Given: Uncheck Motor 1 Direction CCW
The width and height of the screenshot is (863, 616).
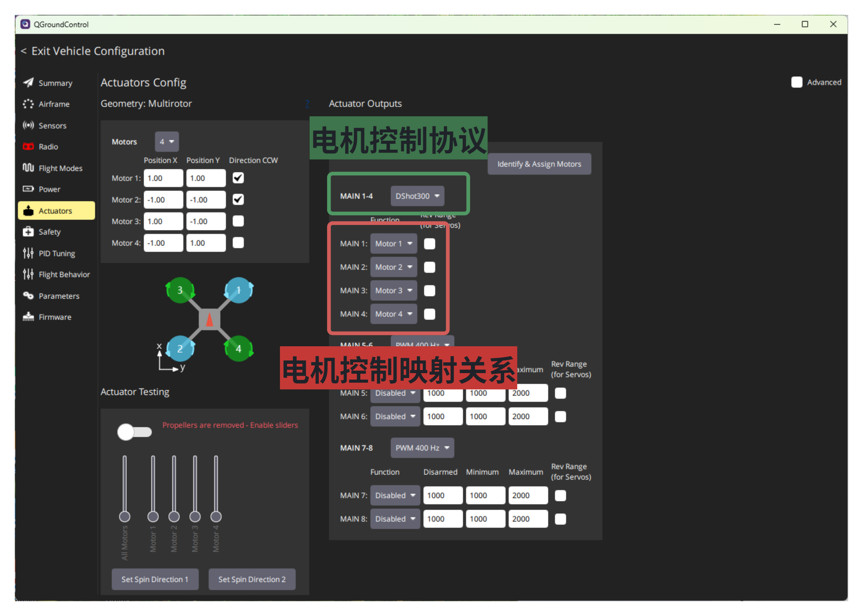Looking at the screenshot, I should tap(238, 178).
